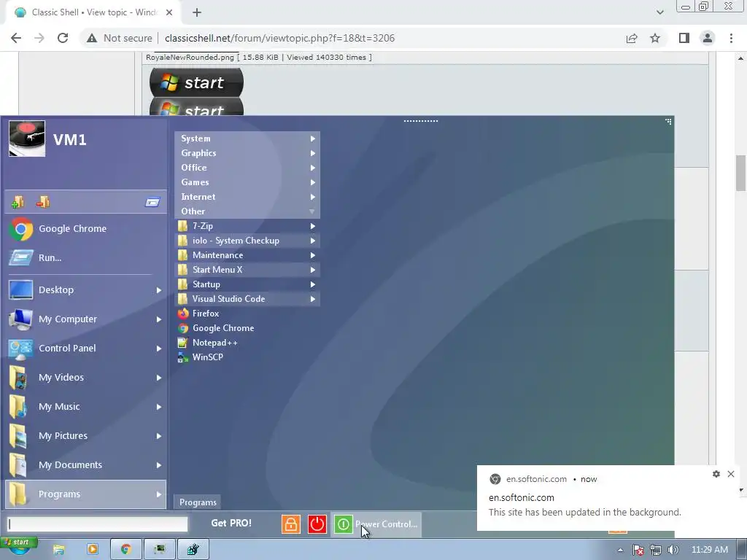747x560 pixels.
Task: Collapse the Other group
Action: [x=247, y=211]
